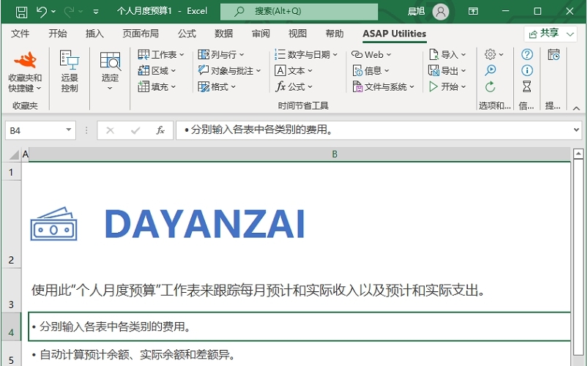Image resolution: width=588 pixels, height=366 pixels.
Task: Switch to the 页面布局 tab
Action: tap(141, 34)
